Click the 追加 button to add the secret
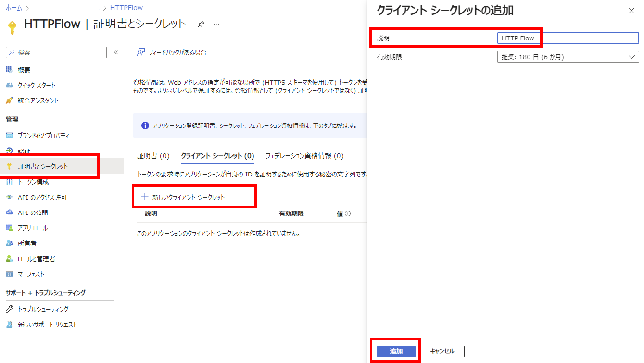 tap(395, 351)
